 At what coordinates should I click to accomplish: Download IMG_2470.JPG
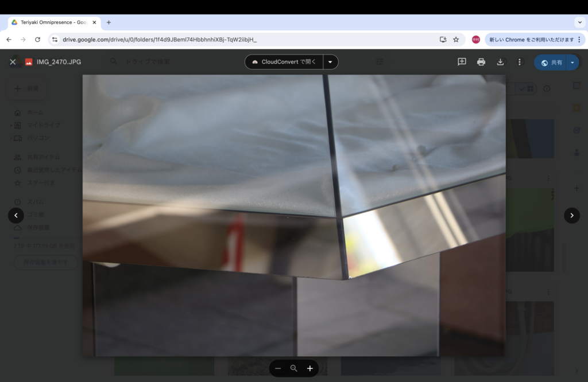point(500,62)
